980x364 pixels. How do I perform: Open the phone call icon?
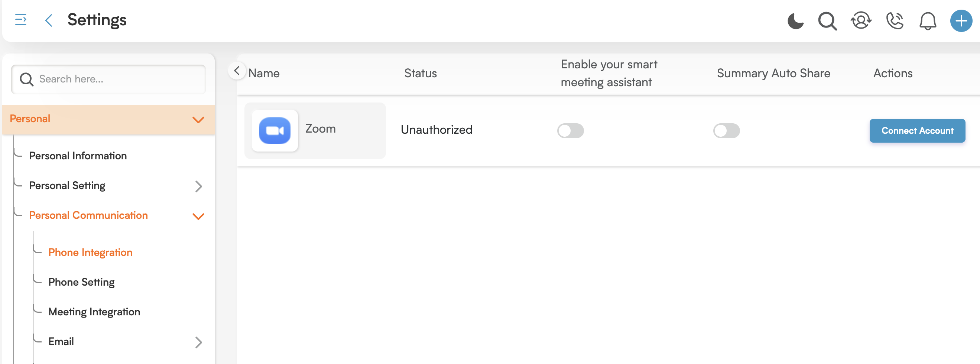click(x=895, y=20)
